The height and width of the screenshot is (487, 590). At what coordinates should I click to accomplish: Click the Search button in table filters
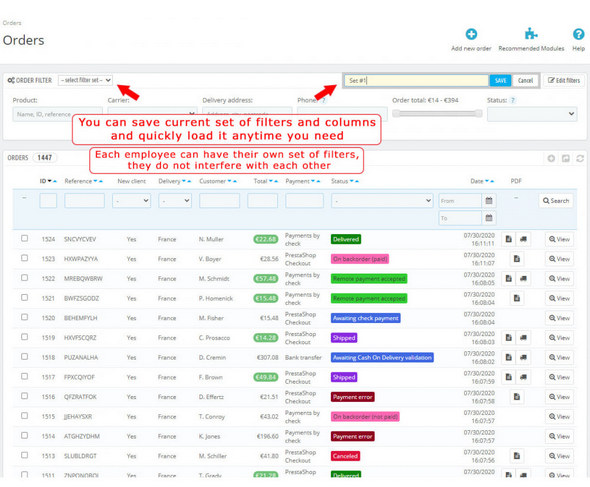(x=556, y=201)
